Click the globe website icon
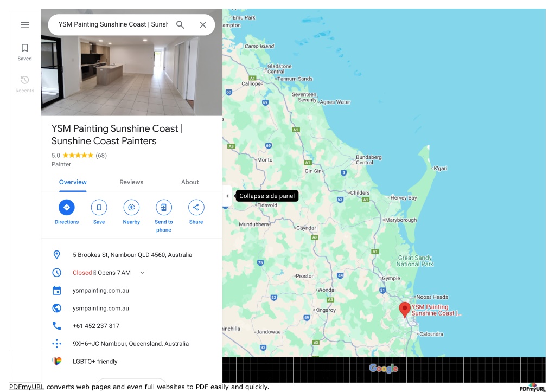This screenshot has width=555, height=392. click(x=56, y=308)
